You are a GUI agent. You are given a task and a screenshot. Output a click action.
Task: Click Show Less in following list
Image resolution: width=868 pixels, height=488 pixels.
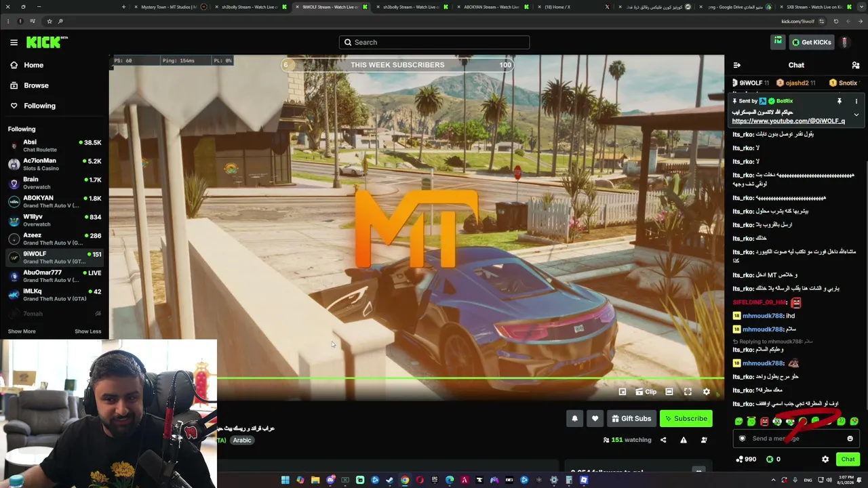tap(87, 331)
